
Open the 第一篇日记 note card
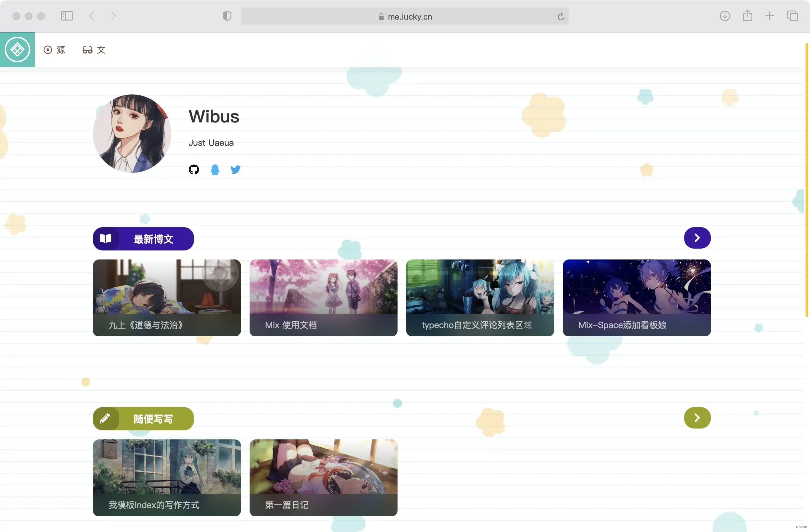(323, 478)
